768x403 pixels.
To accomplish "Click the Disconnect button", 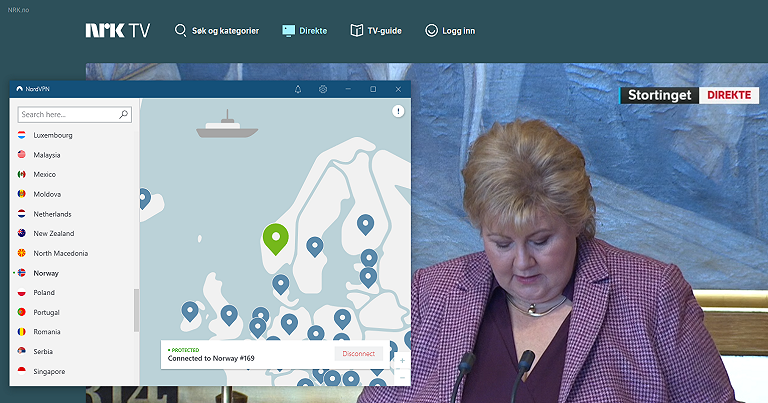I will pos(359,354).
